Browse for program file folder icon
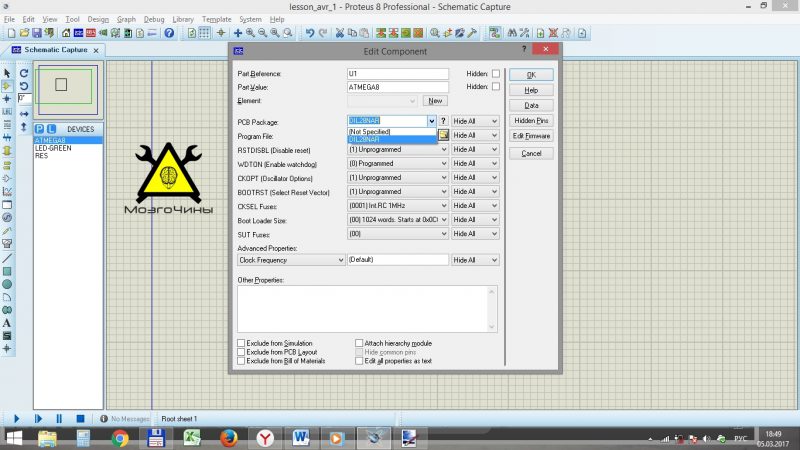This screenshot has height=450, width=800. 443,135
